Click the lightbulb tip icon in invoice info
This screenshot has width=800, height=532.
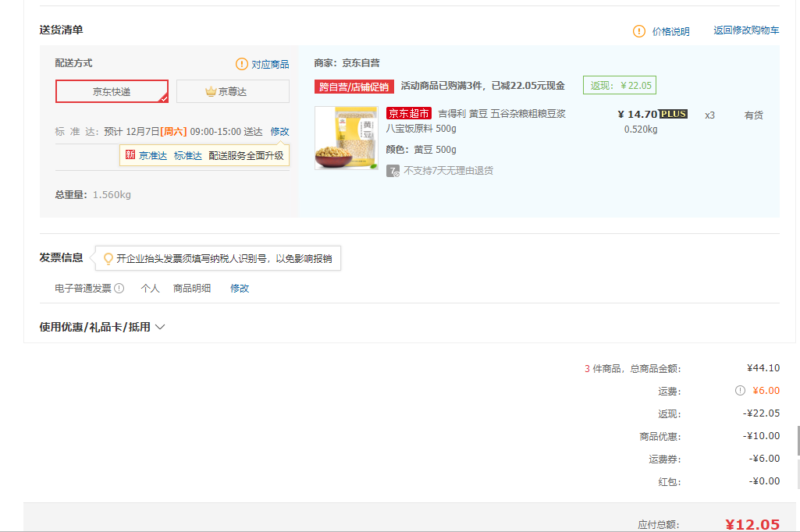(x=108, y=259)
